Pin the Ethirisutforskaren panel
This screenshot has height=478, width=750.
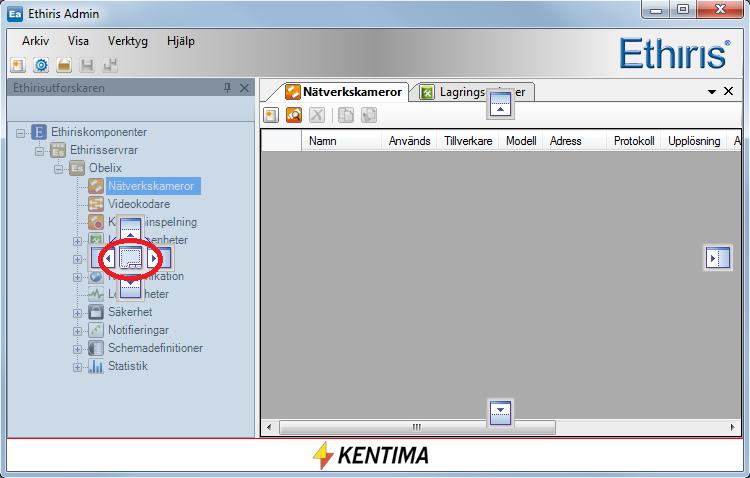coord(228,88)
